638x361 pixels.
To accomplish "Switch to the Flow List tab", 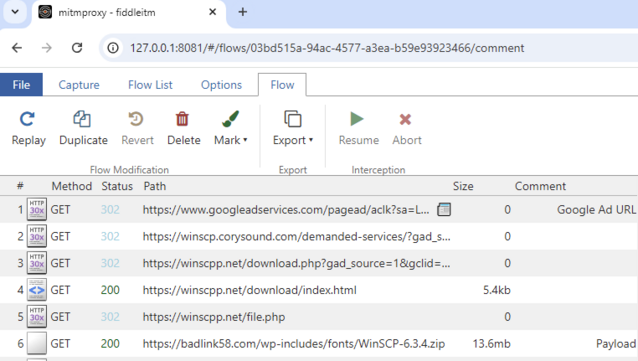I will coord(150,85).
